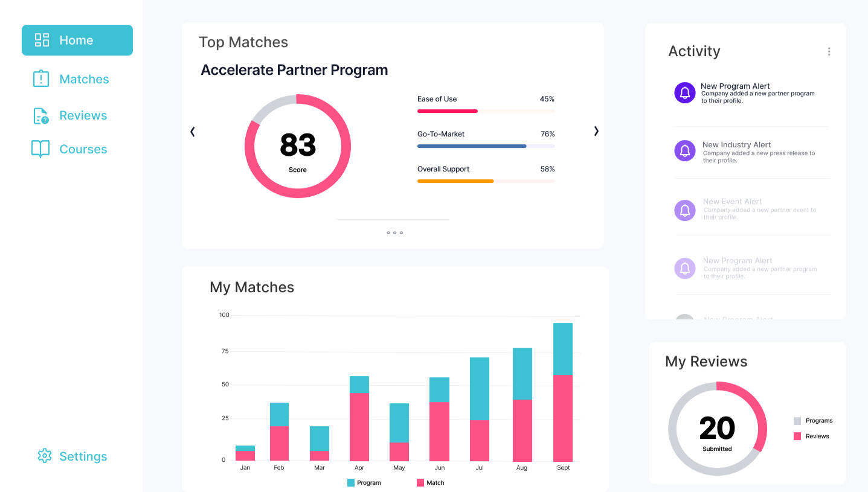Open the Courses page from sidebar
The height and width of the screenshot is (492, 868).
pyautogui.click(x=83, y=149)
